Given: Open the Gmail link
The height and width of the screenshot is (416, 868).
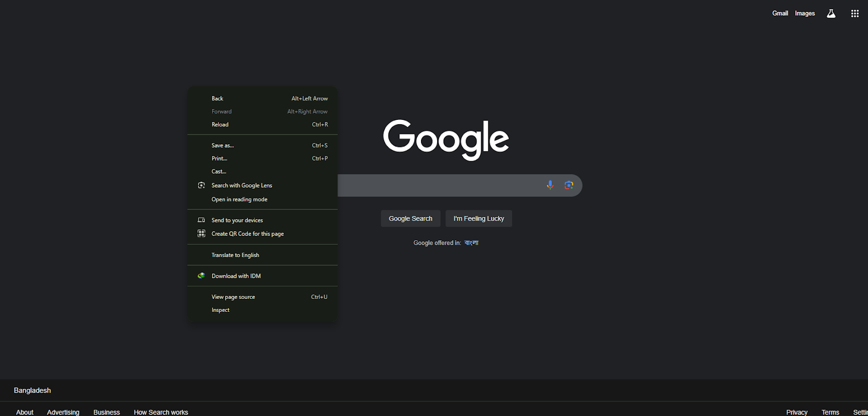Looking at the screenshot, I should pos(780,14).
